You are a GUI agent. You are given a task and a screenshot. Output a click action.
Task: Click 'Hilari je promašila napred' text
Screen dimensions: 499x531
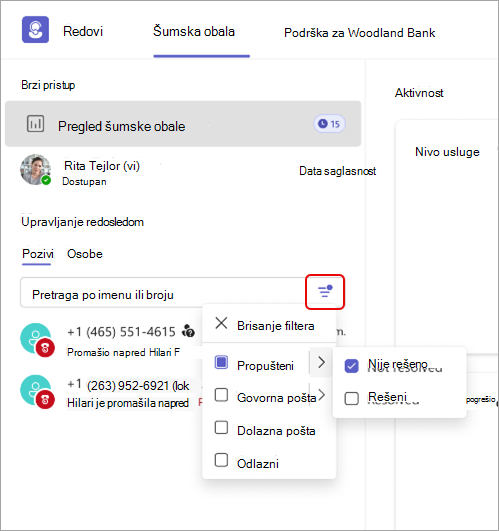tap(128, 403)
